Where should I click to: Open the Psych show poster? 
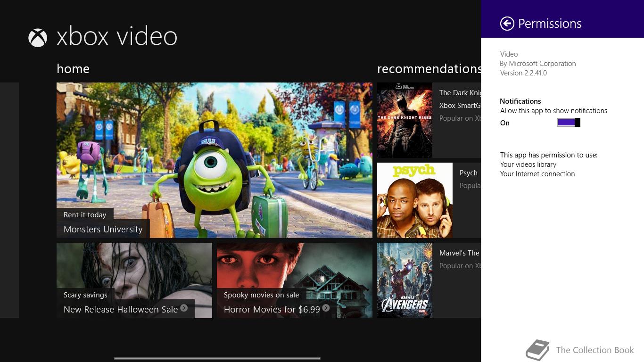point(415,200)
